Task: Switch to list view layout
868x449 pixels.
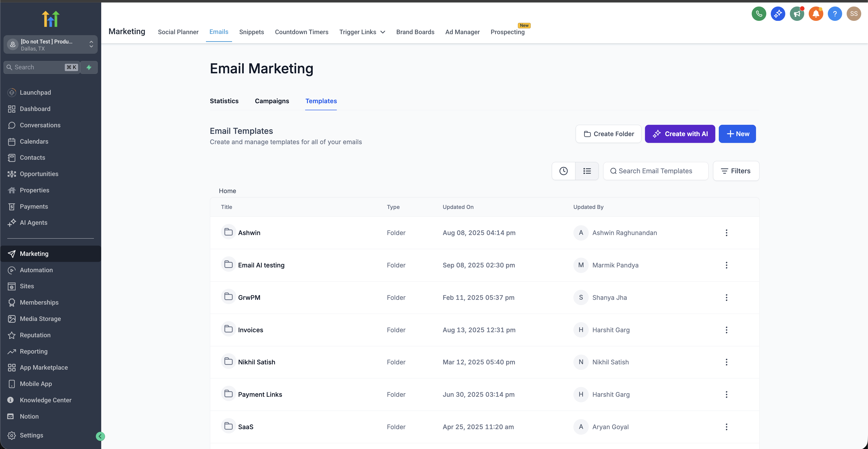Action: 587,171
